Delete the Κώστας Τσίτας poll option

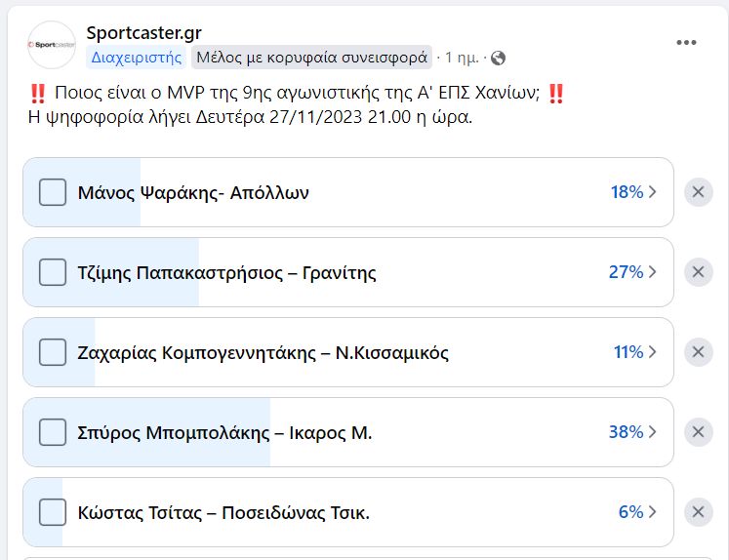click(699, 511)
